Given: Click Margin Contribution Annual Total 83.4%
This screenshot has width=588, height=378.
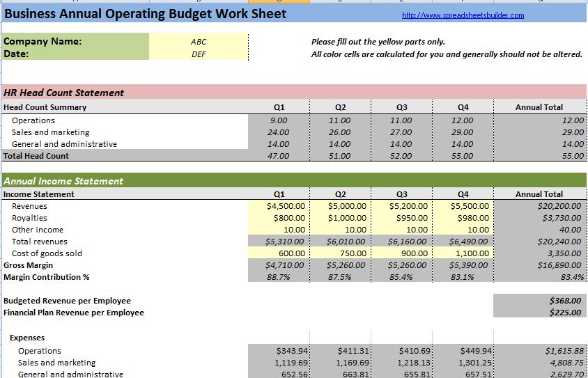Looking at the screenshot, I should coord(540,277).
